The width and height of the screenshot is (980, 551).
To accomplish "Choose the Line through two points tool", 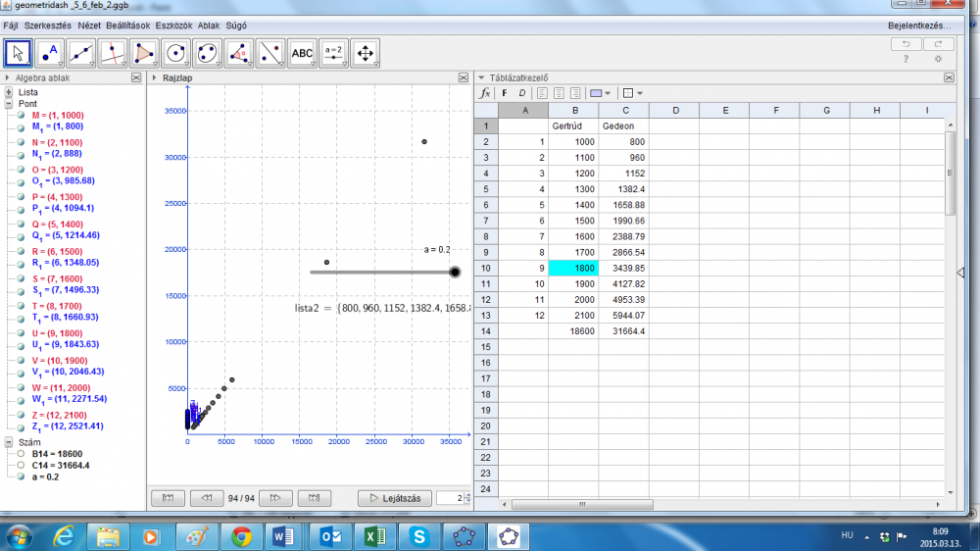I will (82, 52).
